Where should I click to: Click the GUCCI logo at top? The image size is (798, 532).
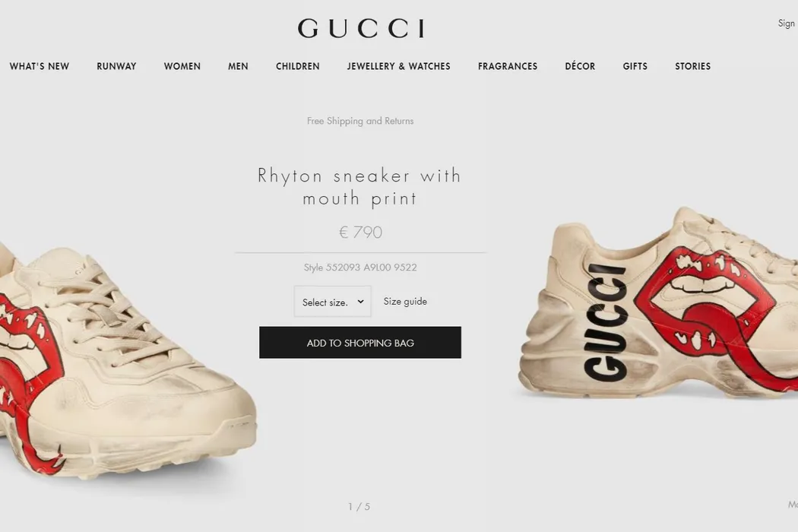tap(361, 29)
